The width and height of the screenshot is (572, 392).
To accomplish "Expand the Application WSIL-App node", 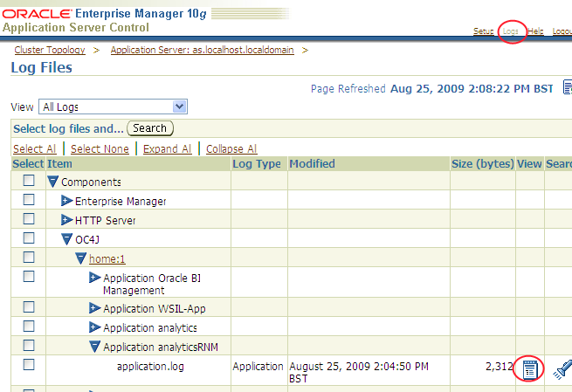I will coord(95,308).
